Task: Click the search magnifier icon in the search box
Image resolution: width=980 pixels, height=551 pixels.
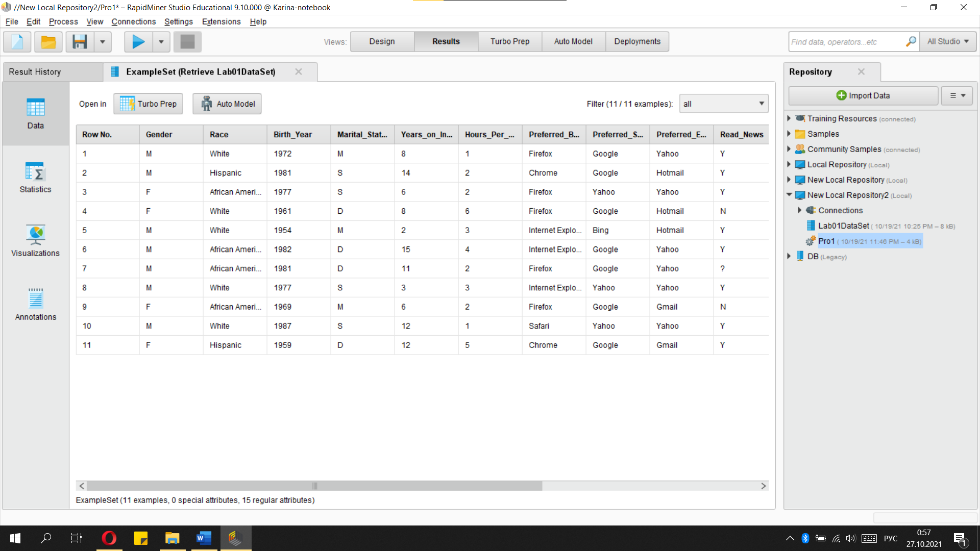Action: coord(911,42)
